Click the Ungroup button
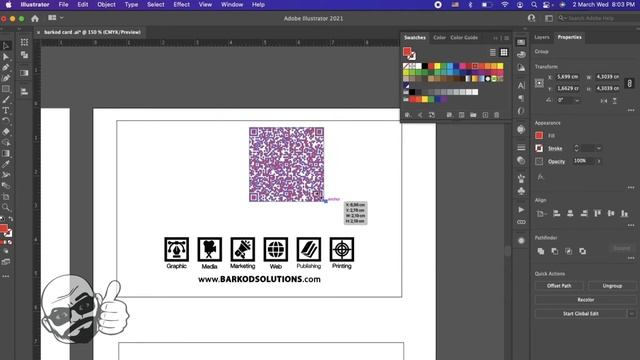640x360 pixels. pos(612,286)
